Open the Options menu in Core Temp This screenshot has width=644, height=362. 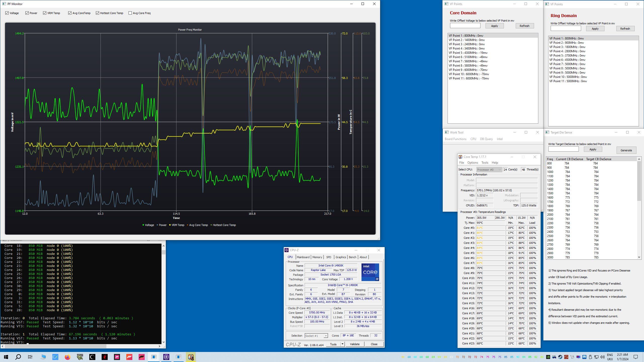click(x=472, y=163)
